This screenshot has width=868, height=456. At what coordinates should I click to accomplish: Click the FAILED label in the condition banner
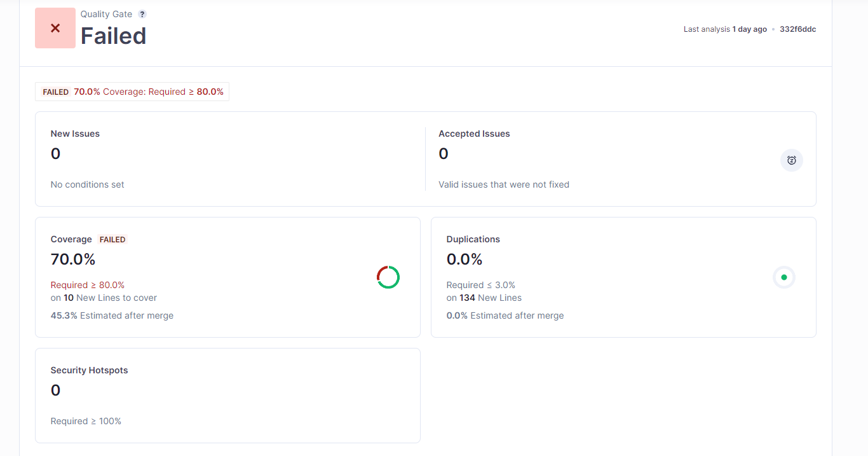55,92
